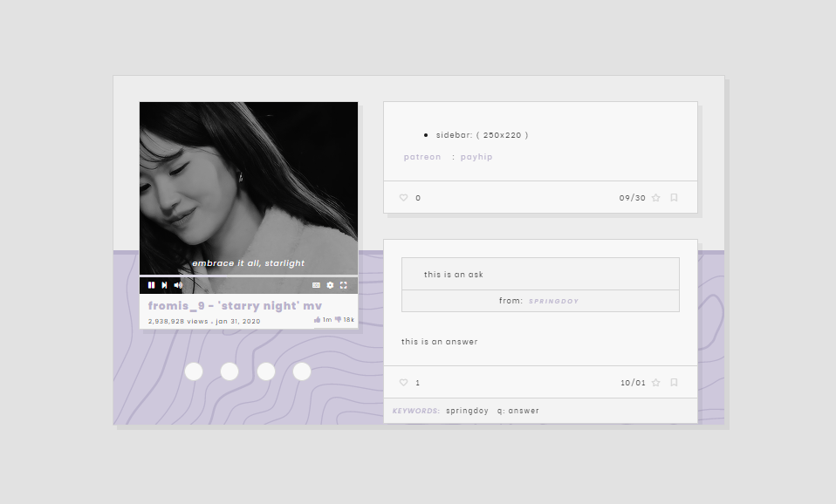836x504 pixels.
Task: Click the bookmark icon on the 09/30 post
Action: click(674, 198)
